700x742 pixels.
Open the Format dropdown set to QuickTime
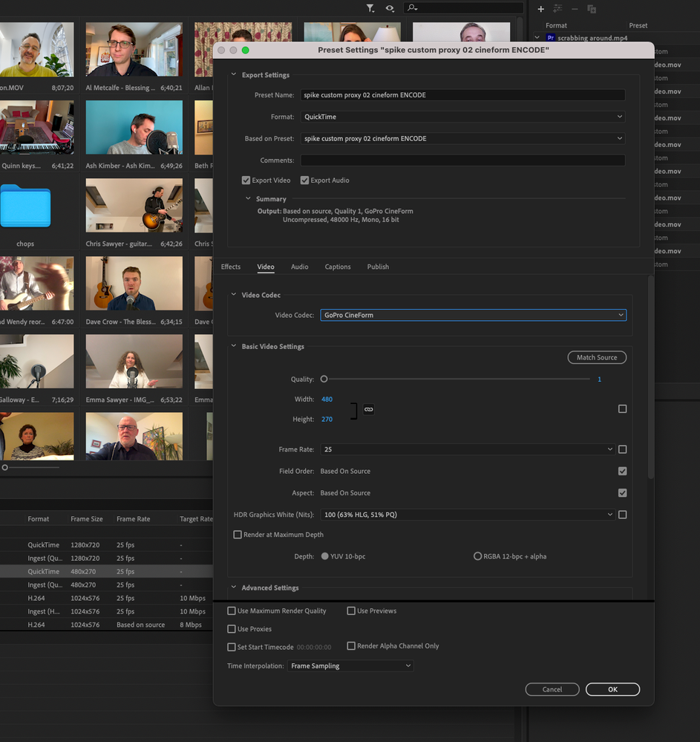click(x=463, y=117)
